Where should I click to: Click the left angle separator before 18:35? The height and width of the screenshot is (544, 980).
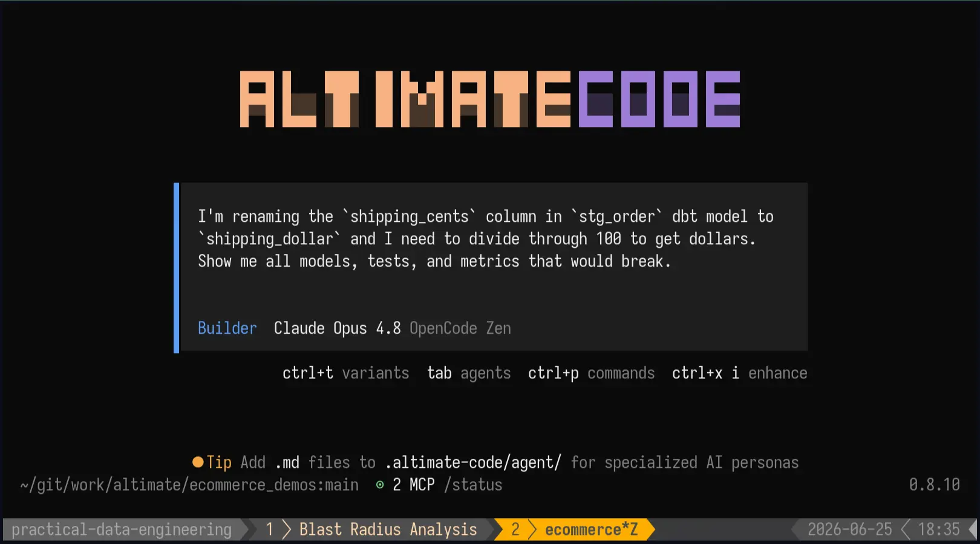click(906, 529)
